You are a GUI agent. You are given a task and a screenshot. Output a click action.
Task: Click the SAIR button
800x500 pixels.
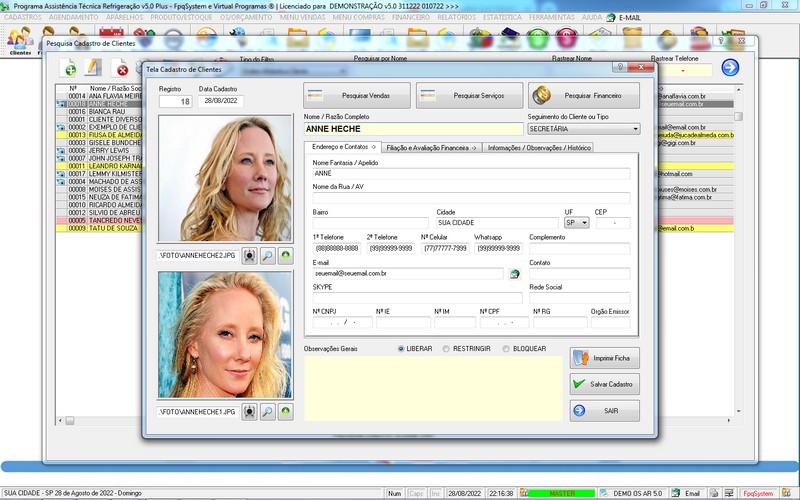click(605, 411)
